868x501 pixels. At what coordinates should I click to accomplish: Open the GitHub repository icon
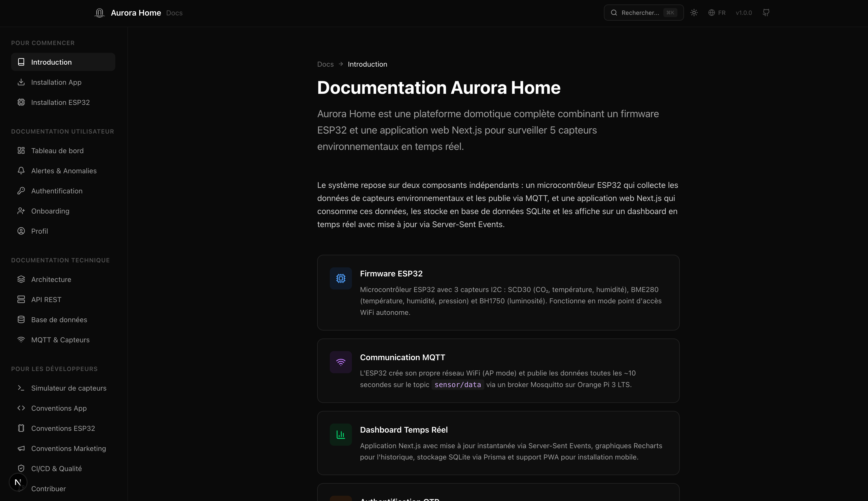(766, 13)
